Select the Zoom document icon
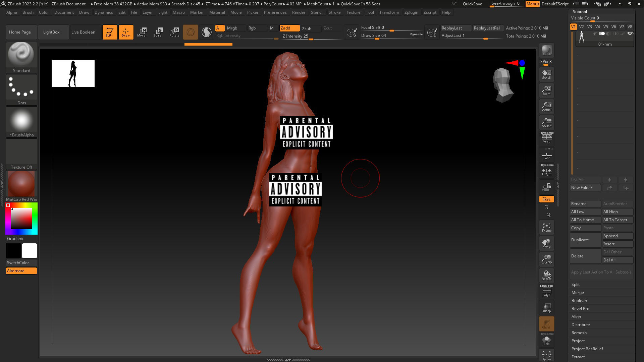Image resolution: width=644 pixels, height=362 pixels. (546, 90)
